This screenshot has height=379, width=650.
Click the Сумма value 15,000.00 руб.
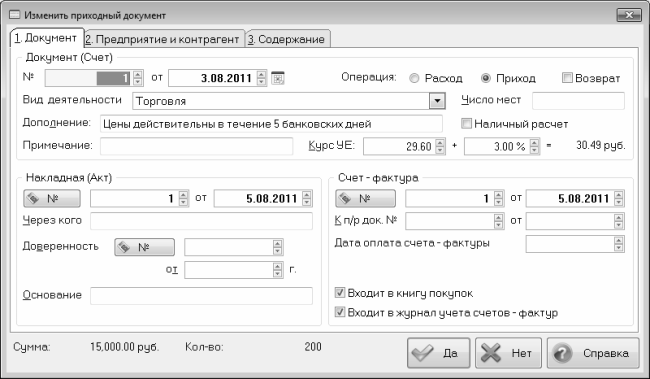[124, 347]
